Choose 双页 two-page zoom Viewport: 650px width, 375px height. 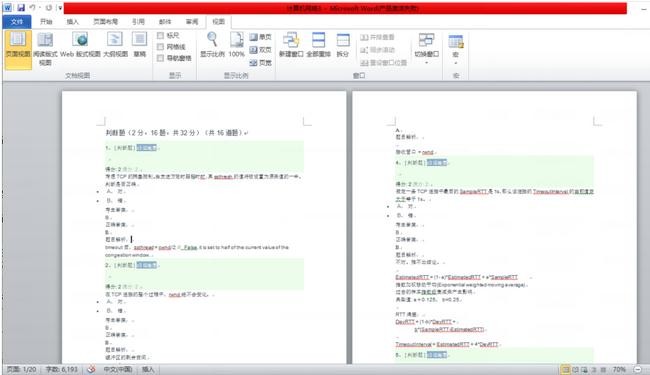tap(260, 50)
